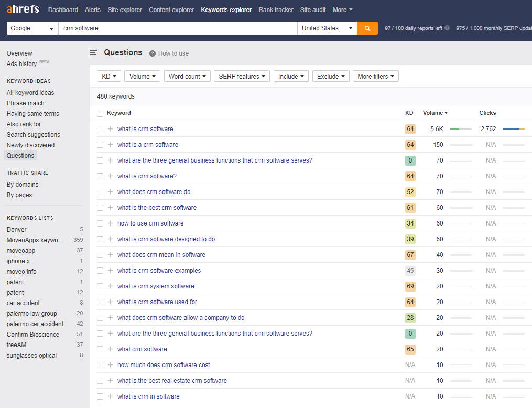
Task: Open the More filters dropdown
Action: (x=376, y=77)
